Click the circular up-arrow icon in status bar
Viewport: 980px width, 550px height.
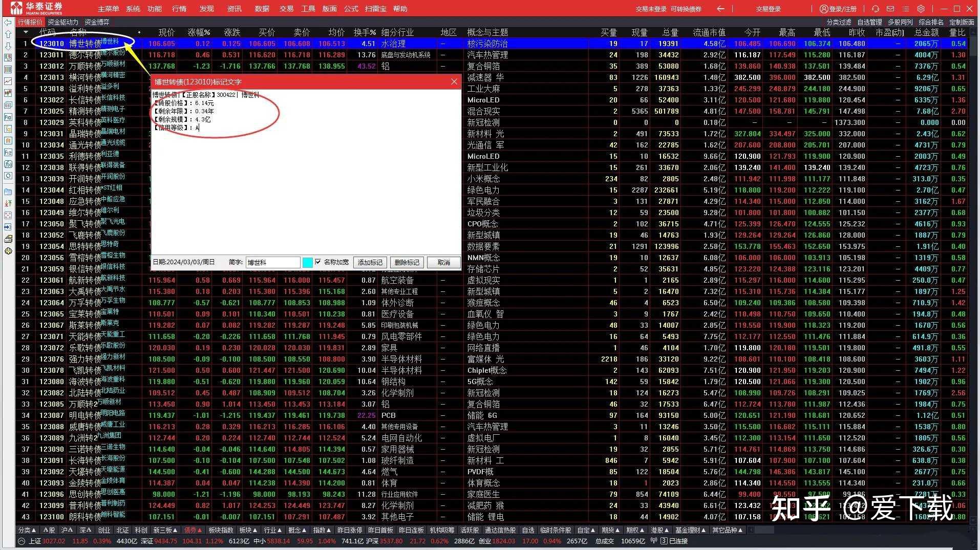pos(22,541)
